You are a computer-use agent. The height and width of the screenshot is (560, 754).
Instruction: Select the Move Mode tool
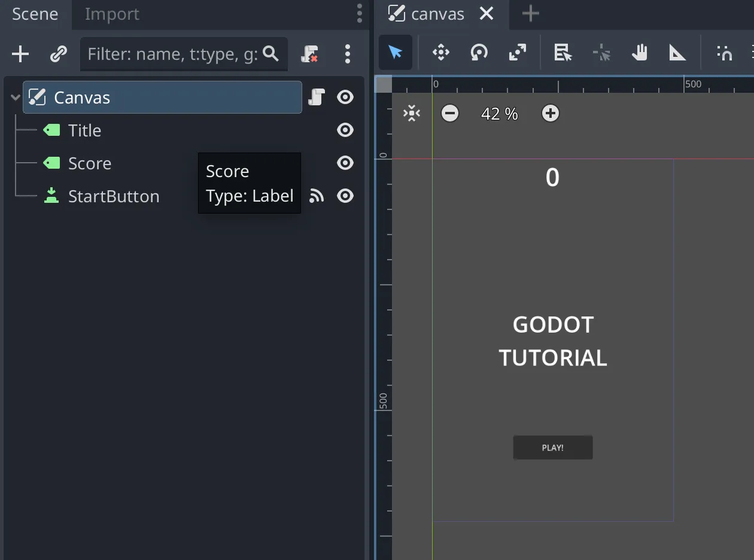click(x=441, y=53)
